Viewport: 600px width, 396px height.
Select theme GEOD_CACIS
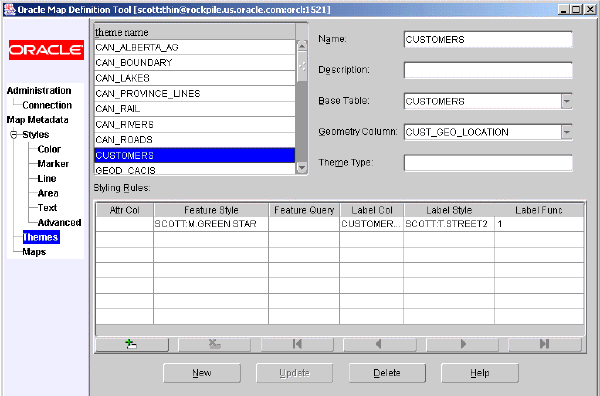pos(195,170)
